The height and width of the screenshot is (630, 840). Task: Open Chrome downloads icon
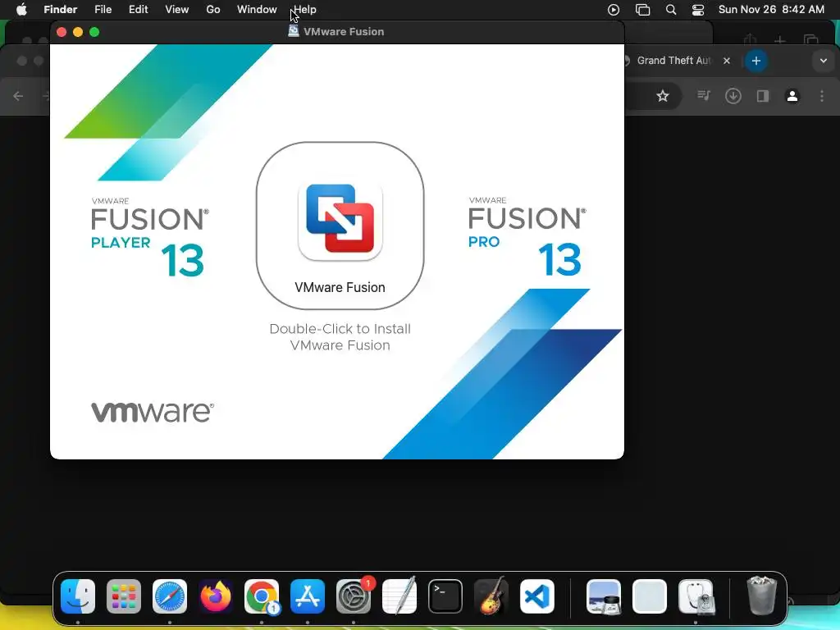point(733,96)
